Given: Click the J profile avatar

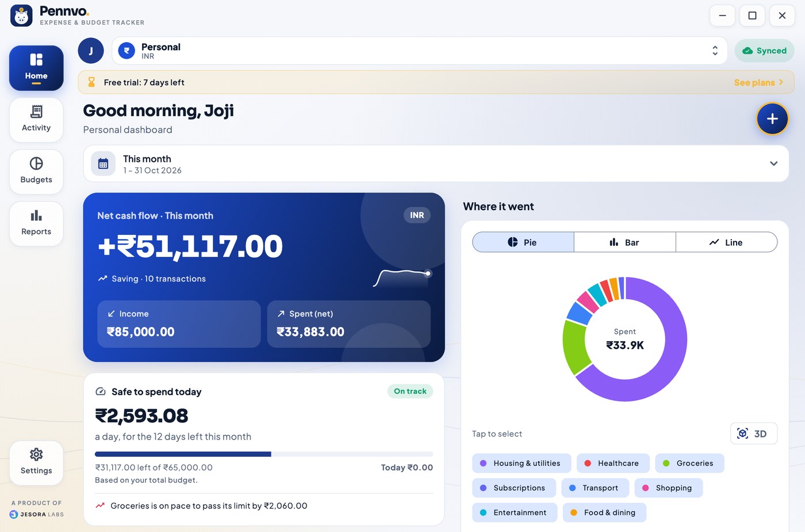Looking at the screenshot, I should point(91,51).
